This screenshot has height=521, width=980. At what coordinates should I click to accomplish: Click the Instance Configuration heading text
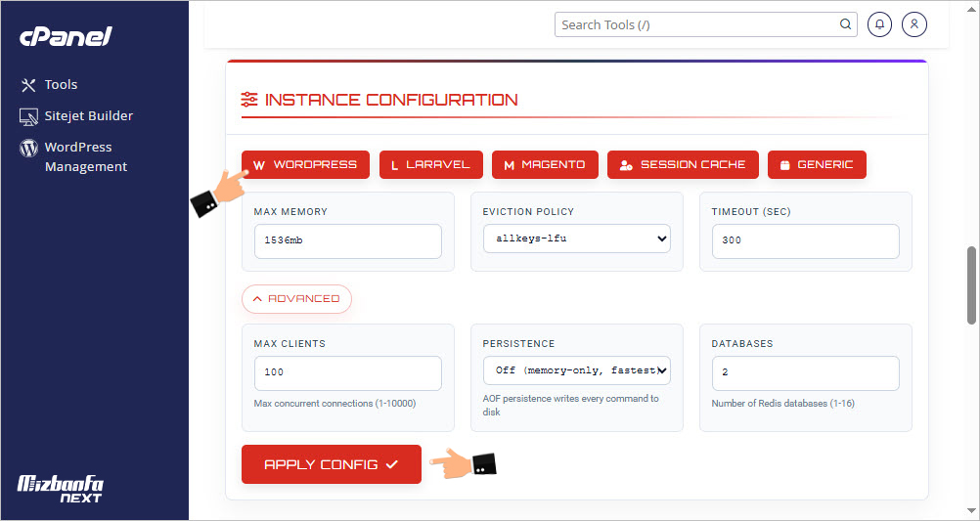pyautogui.click(x=391, y=100)
